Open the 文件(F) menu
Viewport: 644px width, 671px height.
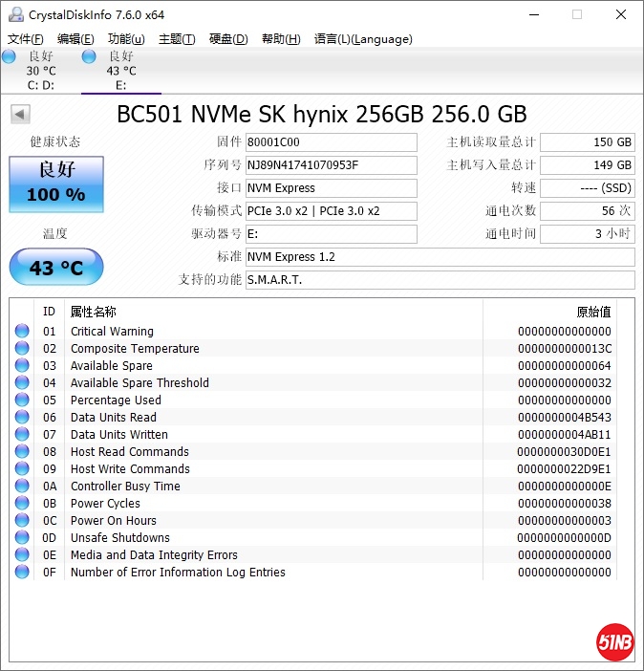coord(26,39)
